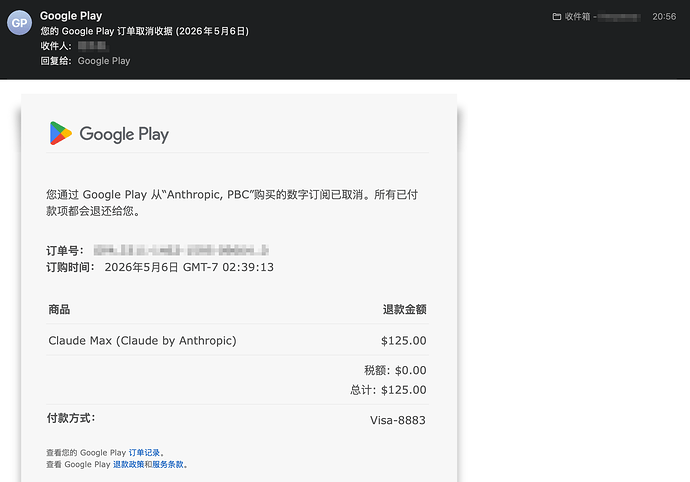Click the reply-to address Google Play
The height and width of the screenshot is (482, 690).
(104, 61)
